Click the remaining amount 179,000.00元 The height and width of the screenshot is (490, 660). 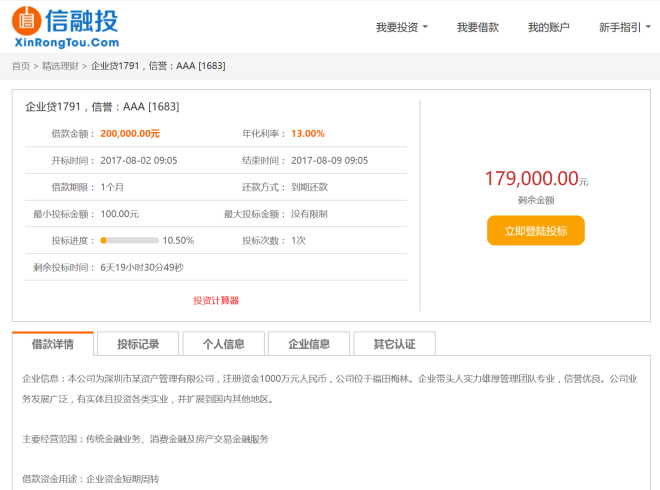[x=536, y=178]
